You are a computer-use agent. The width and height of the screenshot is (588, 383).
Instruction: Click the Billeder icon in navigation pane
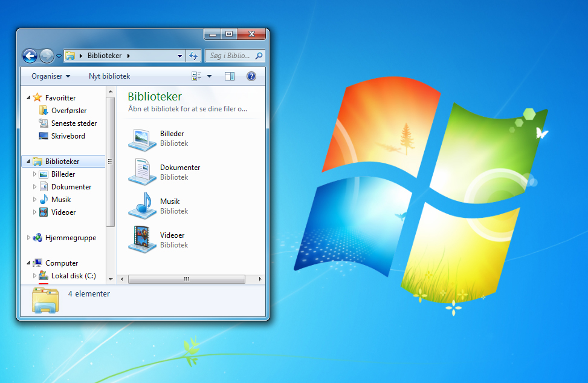point(44,174)
